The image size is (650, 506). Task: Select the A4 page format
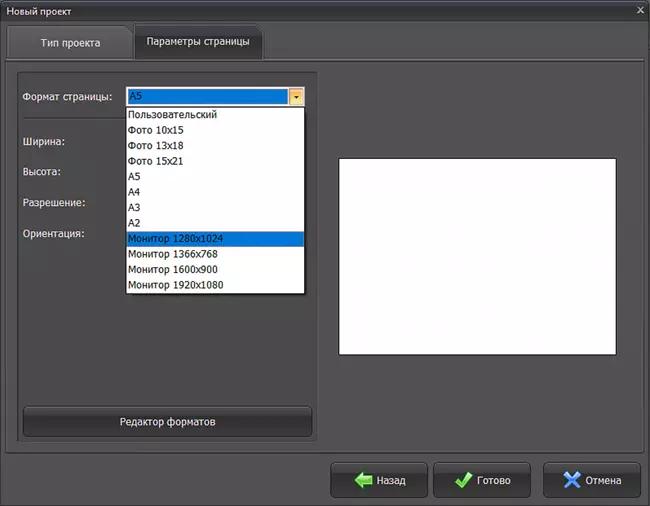tap(215, 192)
